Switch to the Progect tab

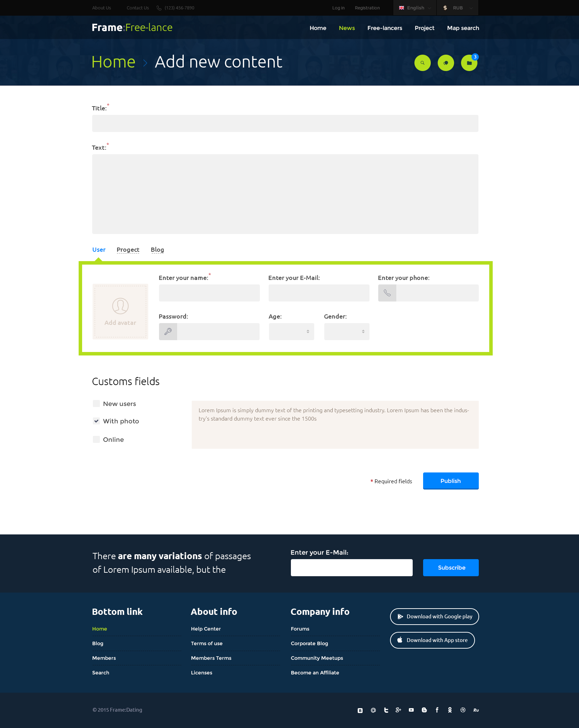tap(128, 250)
